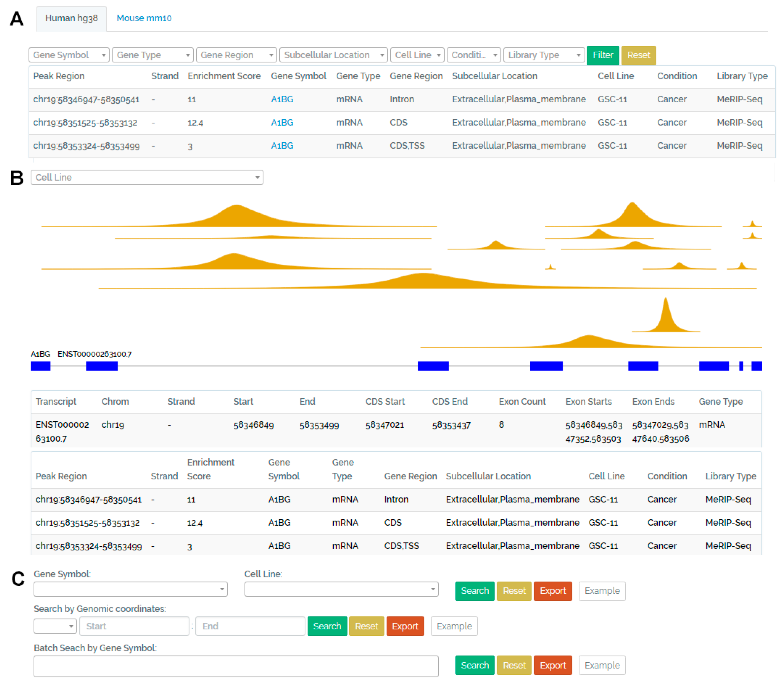This screenshot has height=689, width=784.
Task: Click the Transcript column header
Action: point(56,401)
